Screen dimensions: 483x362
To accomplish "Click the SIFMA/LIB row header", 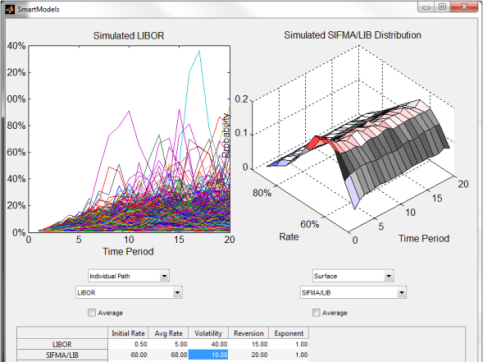I will pyautogui.click(x=62, y=355).
